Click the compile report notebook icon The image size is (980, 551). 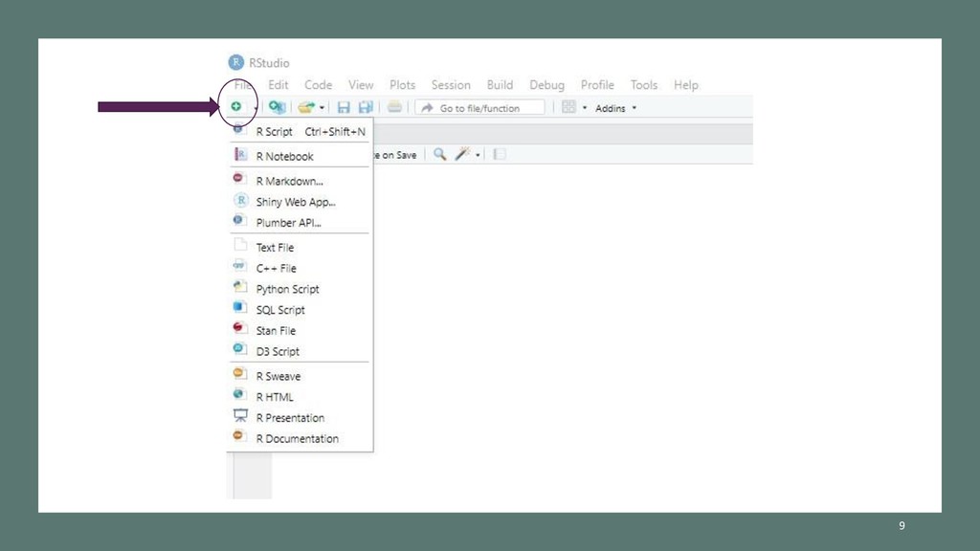[499, 154]
